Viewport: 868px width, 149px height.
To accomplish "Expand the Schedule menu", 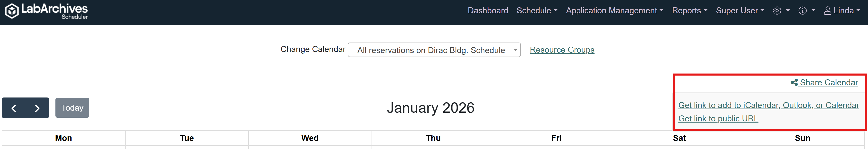I will (537, 11).
